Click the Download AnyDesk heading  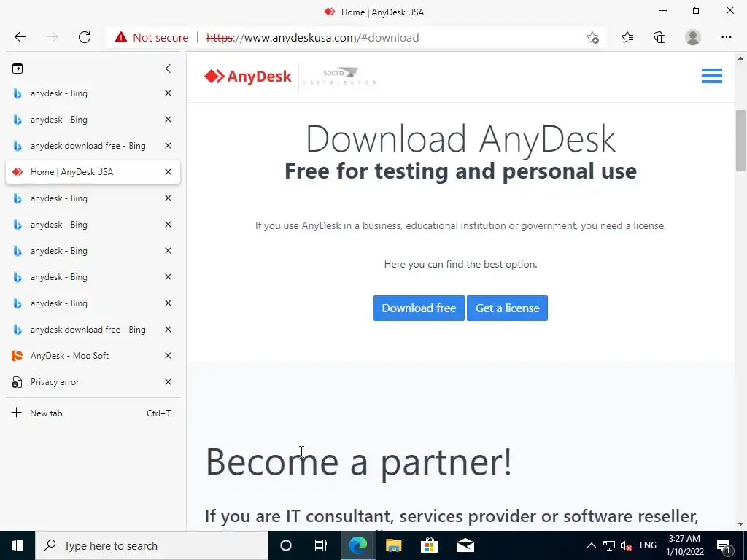pos(461,139)
